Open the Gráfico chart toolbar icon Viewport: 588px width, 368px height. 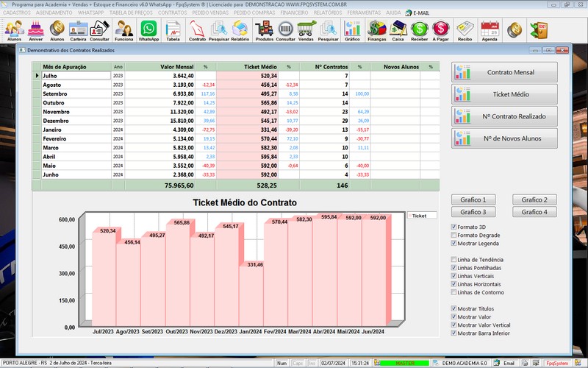tap(352, 30)
